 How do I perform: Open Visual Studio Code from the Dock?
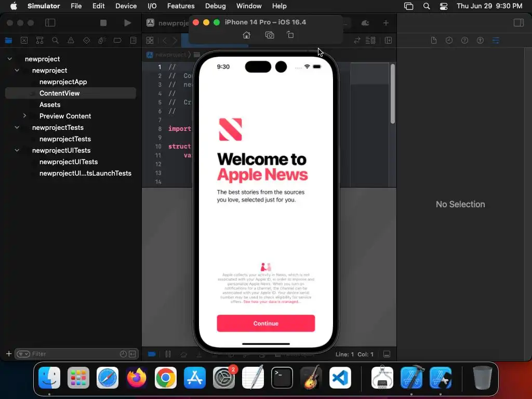(340, 378)
